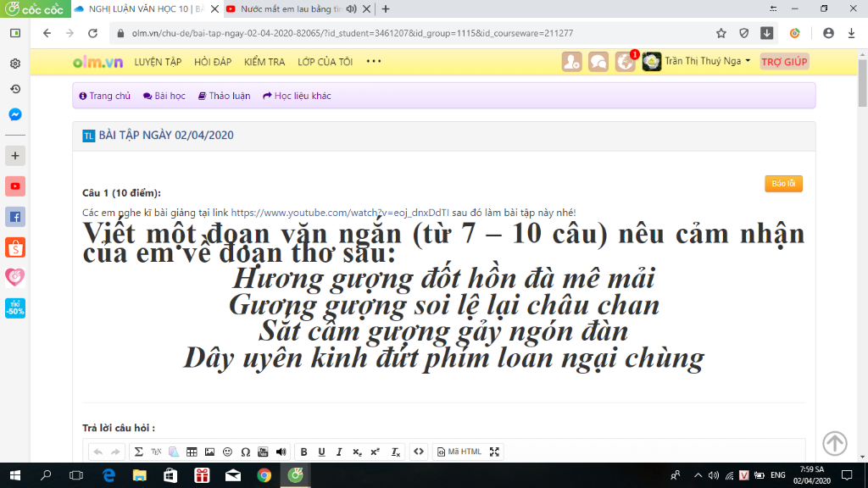Insert a code snippet with the angle-brackets icon

pyautogui.click(x=419, y=452)
